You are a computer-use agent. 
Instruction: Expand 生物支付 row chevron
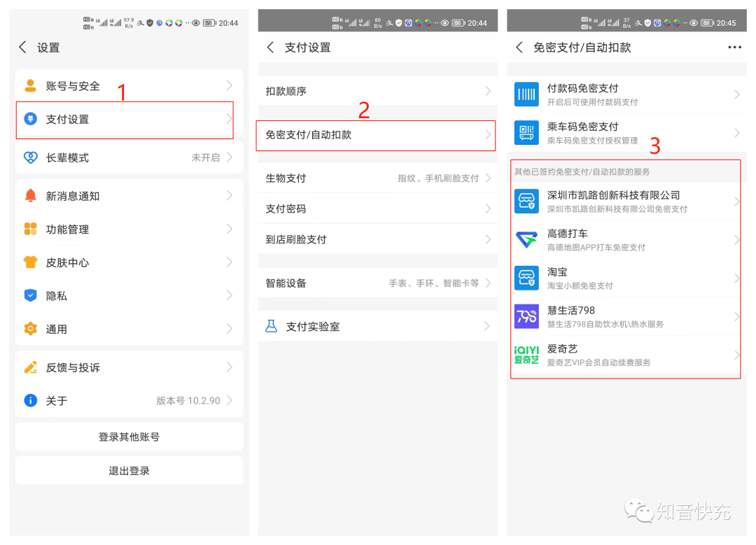(x=488, y=178)
